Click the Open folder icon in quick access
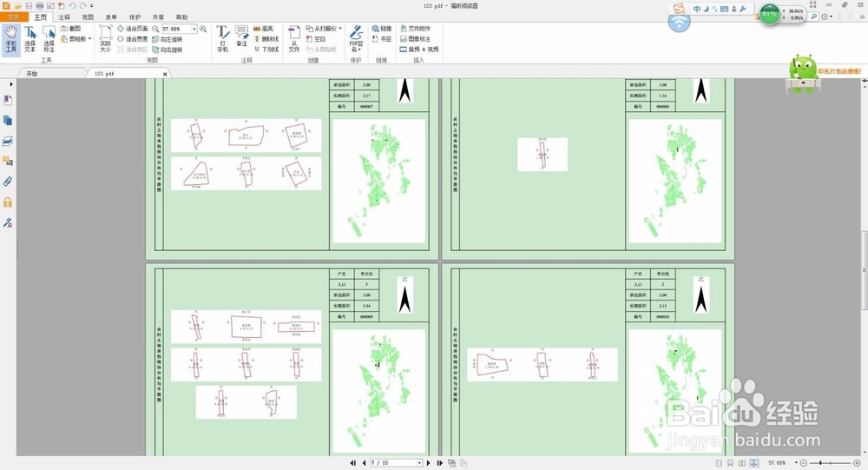 click(17, 5)
